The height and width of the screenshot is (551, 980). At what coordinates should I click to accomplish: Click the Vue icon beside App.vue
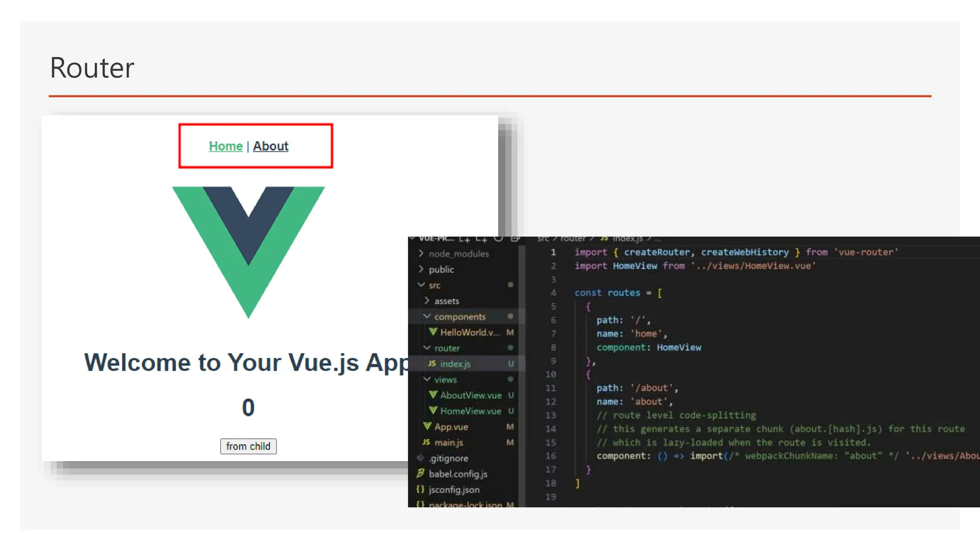coord(427,426)
